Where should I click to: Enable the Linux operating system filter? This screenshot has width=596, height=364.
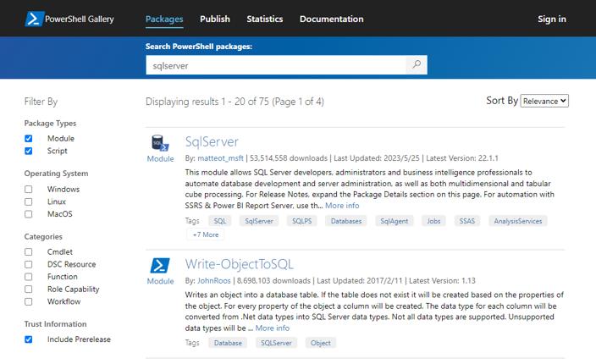click(x=29, y=201)
